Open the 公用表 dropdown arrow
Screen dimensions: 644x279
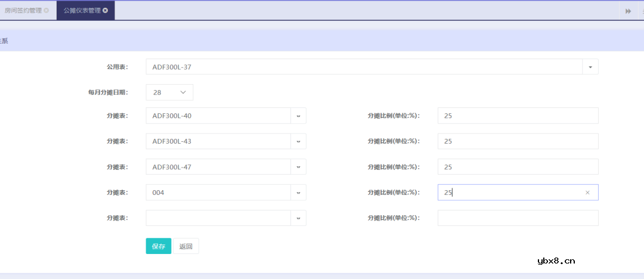click(x=590, y=67)
